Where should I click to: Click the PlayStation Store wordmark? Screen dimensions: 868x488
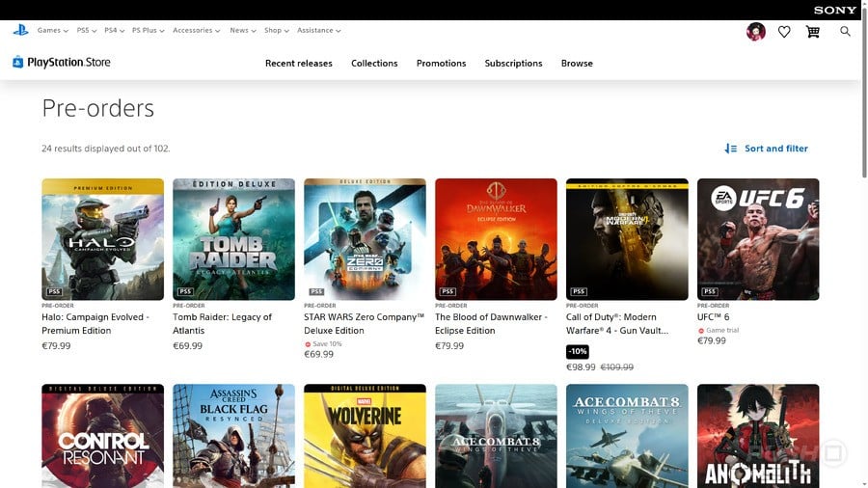[x=68, y=62]
